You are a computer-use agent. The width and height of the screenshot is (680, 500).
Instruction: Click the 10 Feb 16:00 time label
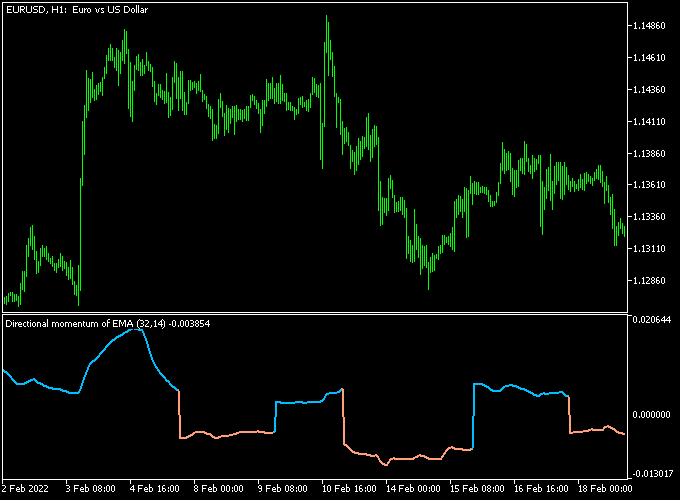(349, 489)
